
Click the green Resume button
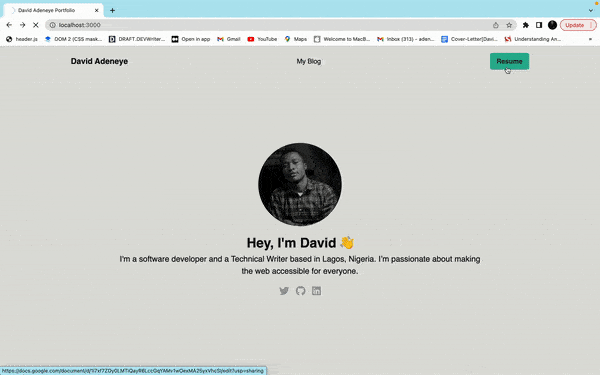(x=509, y=61)
